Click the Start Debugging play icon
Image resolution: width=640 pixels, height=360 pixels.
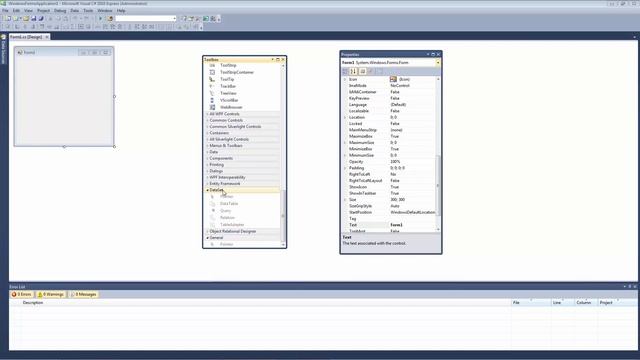(x=100, y=18)
